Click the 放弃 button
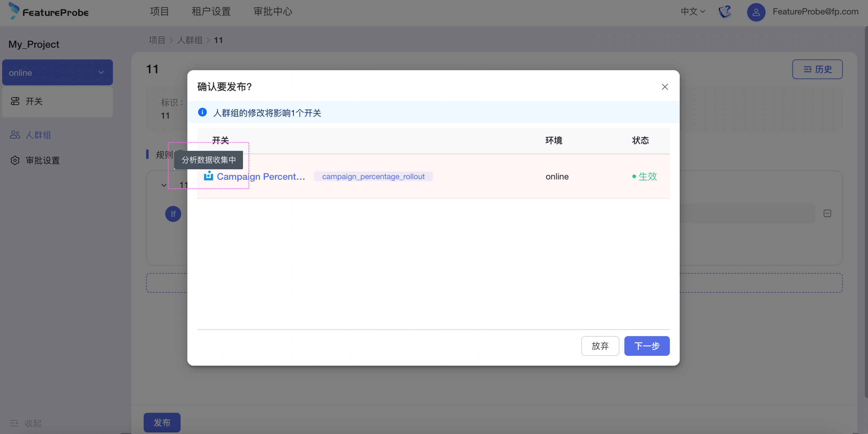 click(600, 346)
